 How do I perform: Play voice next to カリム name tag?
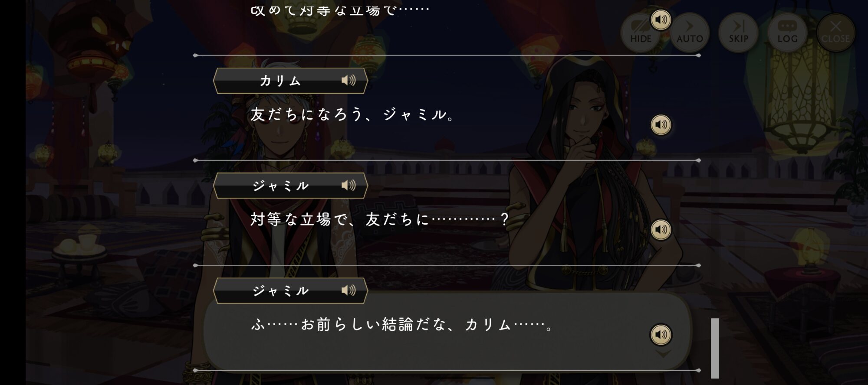tap(348, 80)
